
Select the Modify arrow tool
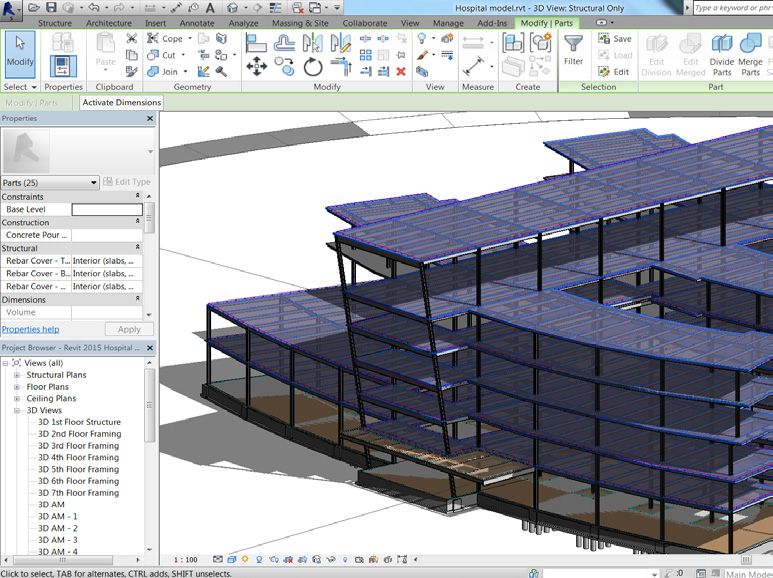tap(20, 52)
